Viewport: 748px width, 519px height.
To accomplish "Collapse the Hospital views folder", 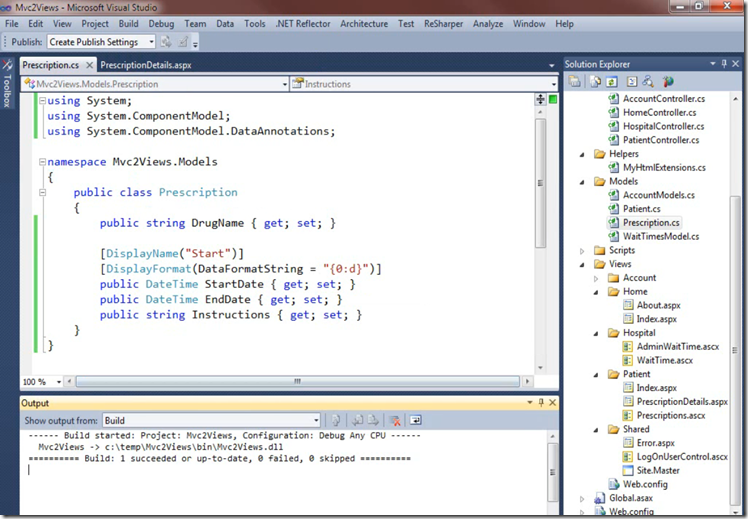I will 596,333.
